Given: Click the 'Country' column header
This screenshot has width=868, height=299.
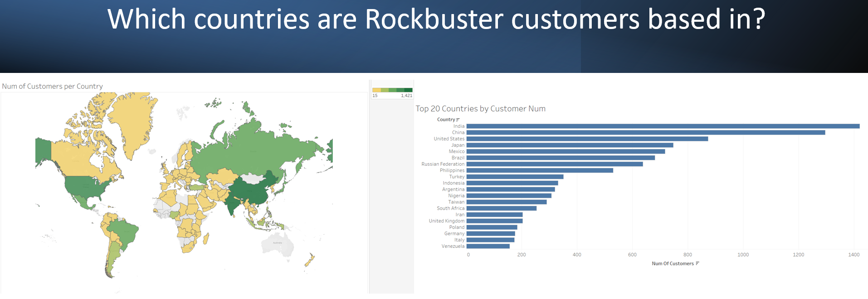Looking at the screenshot, I should 446,120.
